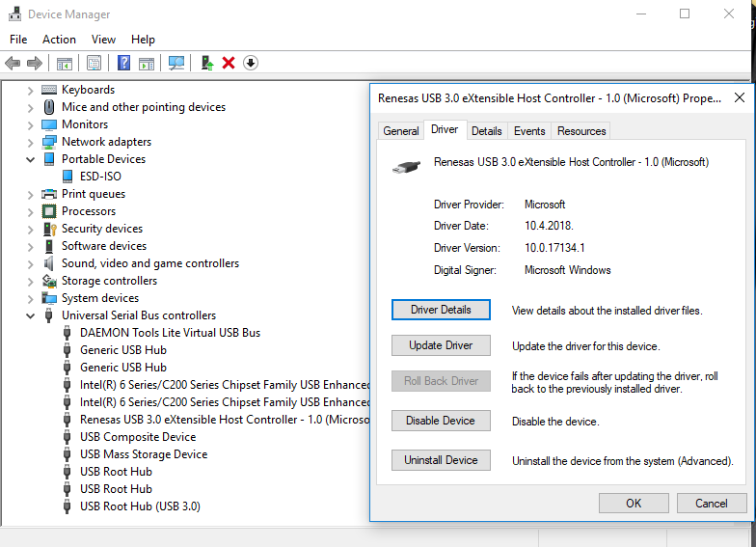Click the System devices folder icon
Image resolution: width=756 pixels, height=547 pixels.
pos(49,298)
